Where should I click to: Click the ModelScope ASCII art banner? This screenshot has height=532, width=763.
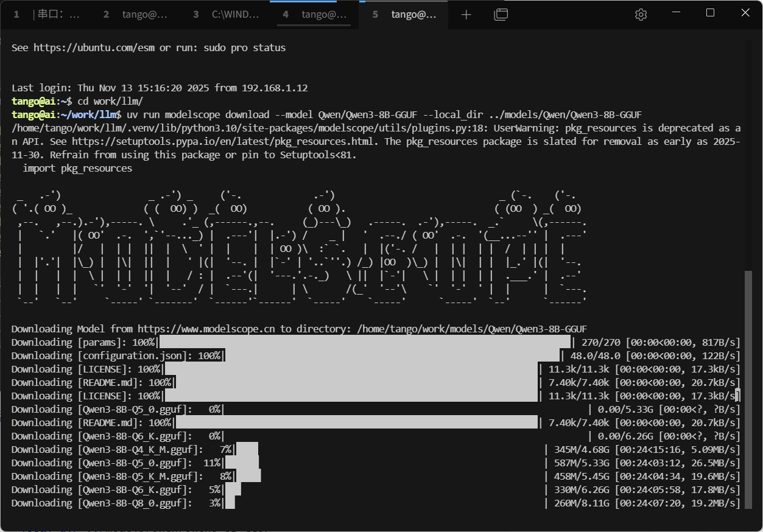tap(299, 248)
